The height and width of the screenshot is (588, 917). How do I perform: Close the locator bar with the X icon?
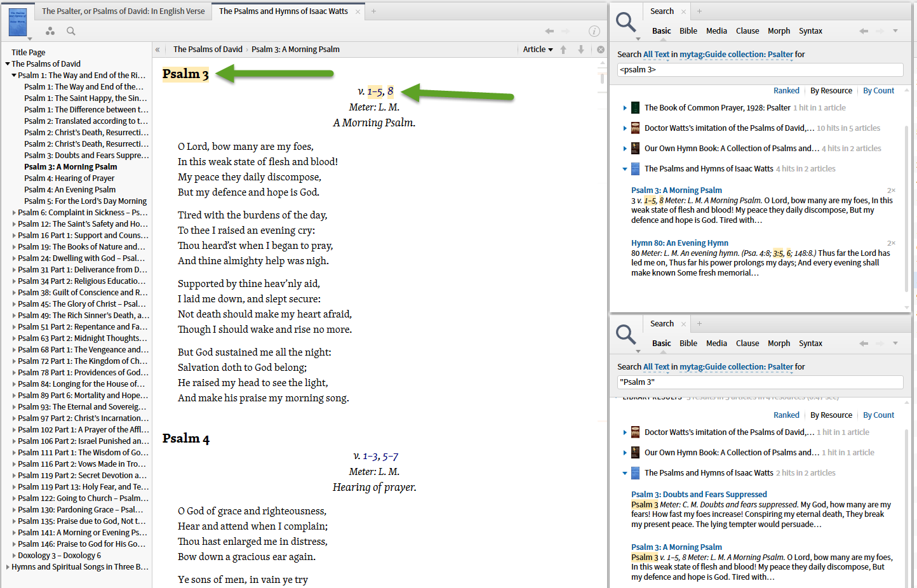pos(601,50)
